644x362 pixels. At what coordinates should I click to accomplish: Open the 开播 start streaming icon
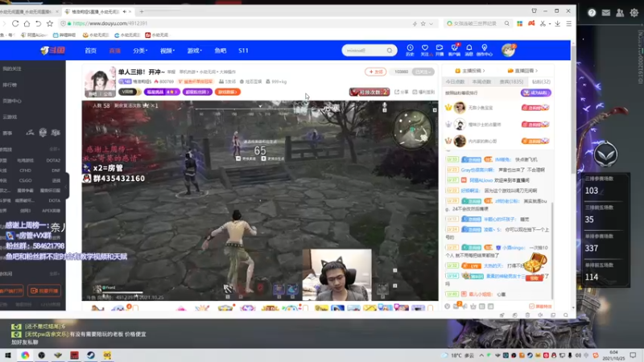point(440,50)
